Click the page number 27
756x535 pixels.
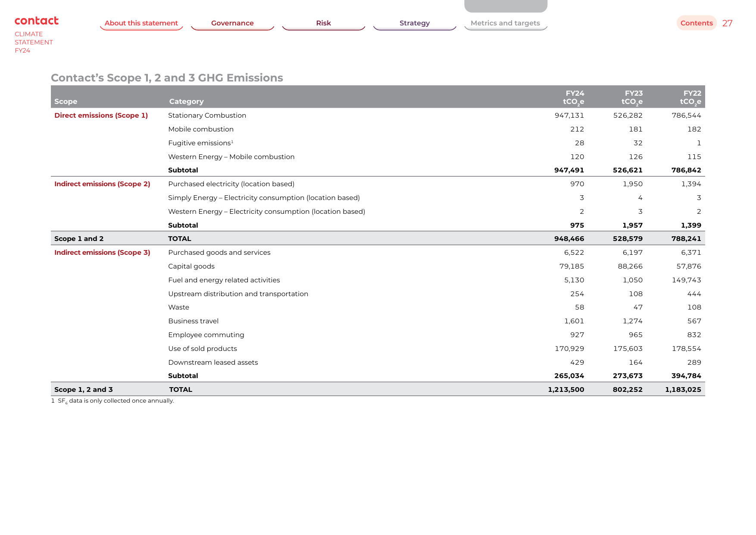[728, 23]
